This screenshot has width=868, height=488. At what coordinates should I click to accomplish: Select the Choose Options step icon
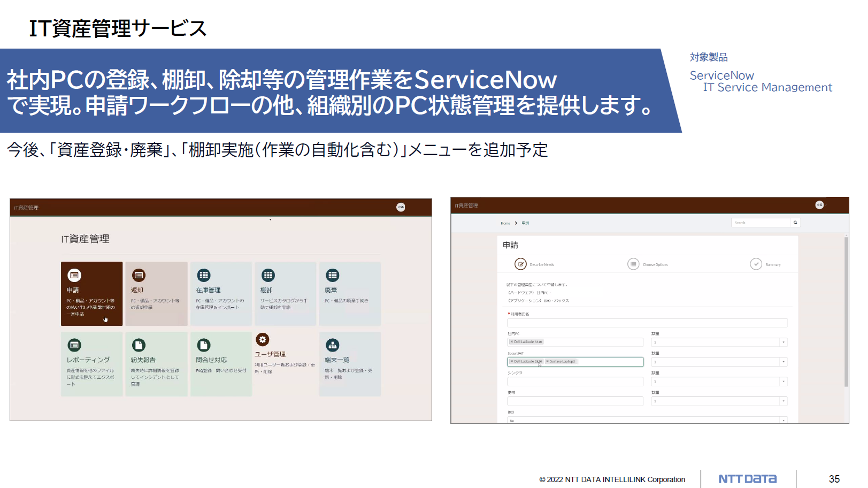point(633,264)
